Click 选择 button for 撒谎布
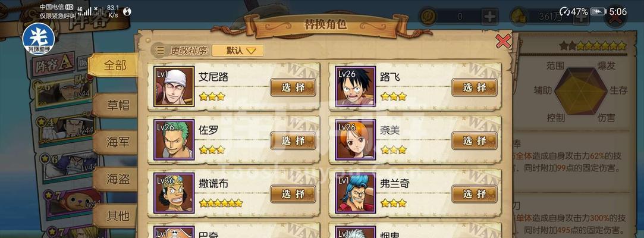644x238 pixels. (x=293, y=193)
